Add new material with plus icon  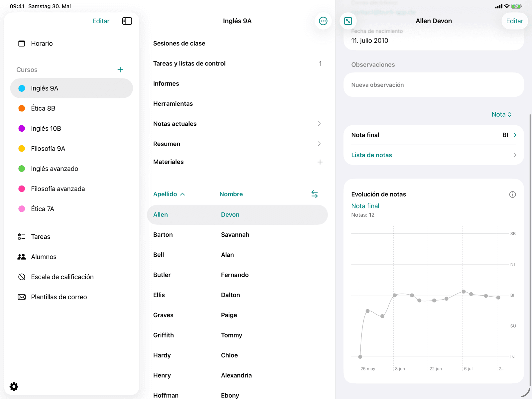click(x=320, y=162)
